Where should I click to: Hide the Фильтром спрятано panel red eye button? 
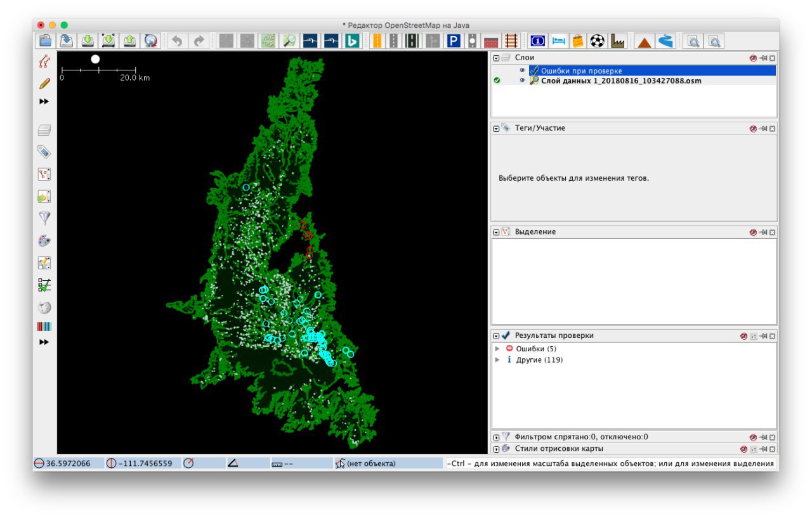pyautogui.click(x=753, y=437)
